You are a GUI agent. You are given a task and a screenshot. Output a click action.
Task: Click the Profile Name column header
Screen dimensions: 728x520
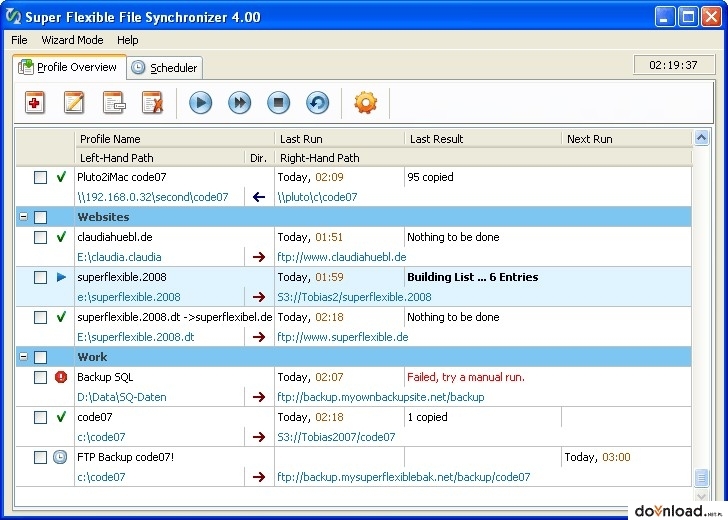(175, 139)
